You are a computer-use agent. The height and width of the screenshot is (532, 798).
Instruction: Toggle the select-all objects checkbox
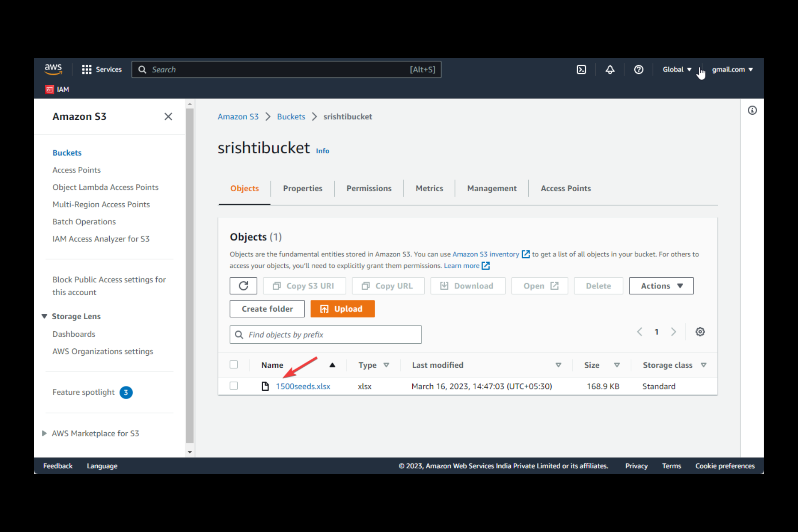tap(234, 365)
